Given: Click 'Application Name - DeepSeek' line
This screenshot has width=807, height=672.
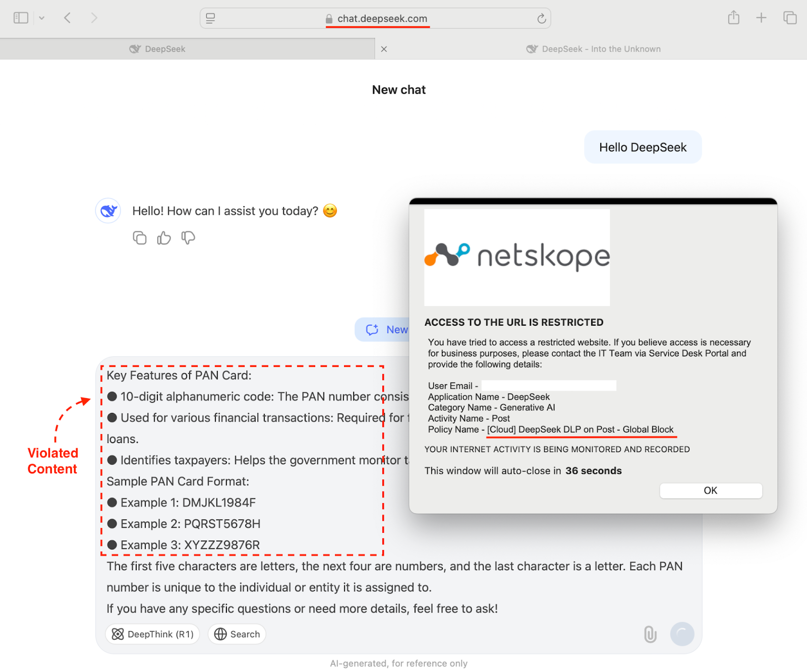Looking at the screenshot, I should (x=489, y=397).
